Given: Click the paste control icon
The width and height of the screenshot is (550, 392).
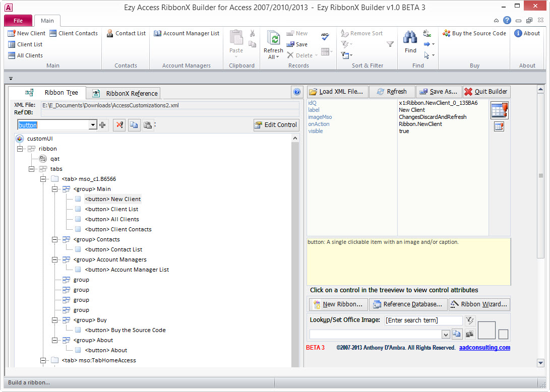Looking at the screenshot, I should point(148,125).
